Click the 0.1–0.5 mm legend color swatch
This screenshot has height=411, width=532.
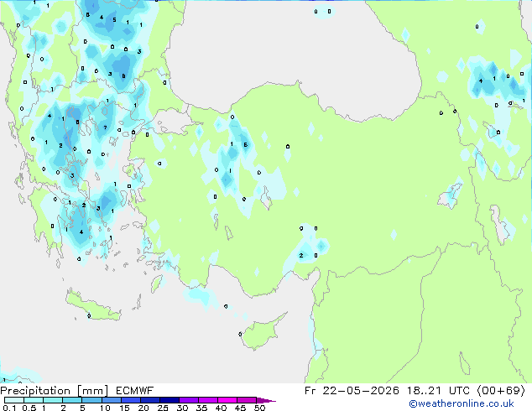(14, 400)
